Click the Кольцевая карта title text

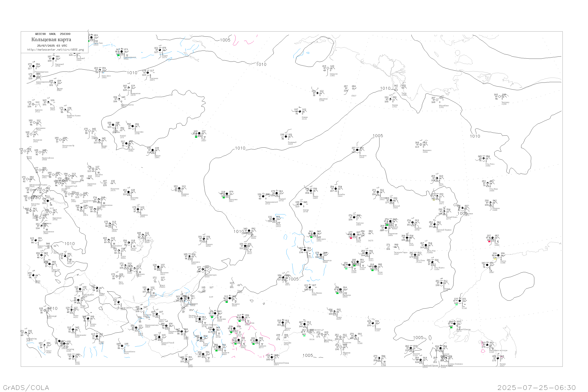coord(51,40)
